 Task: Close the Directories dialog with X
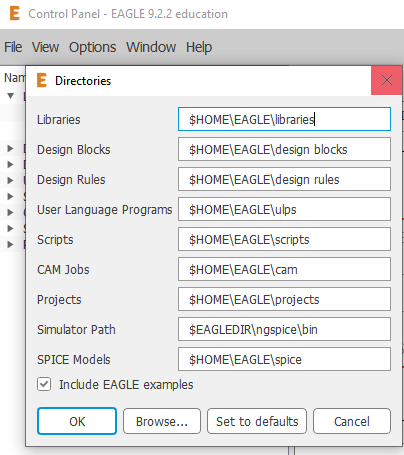tap(386, 80)
